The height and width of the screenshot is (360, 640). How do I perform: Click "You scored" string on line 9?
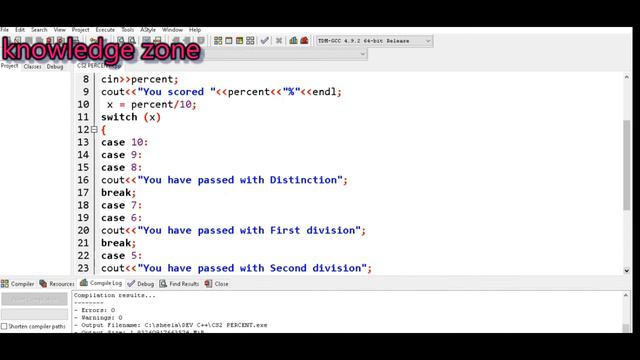pyautogui.click(x=177, y=92)
